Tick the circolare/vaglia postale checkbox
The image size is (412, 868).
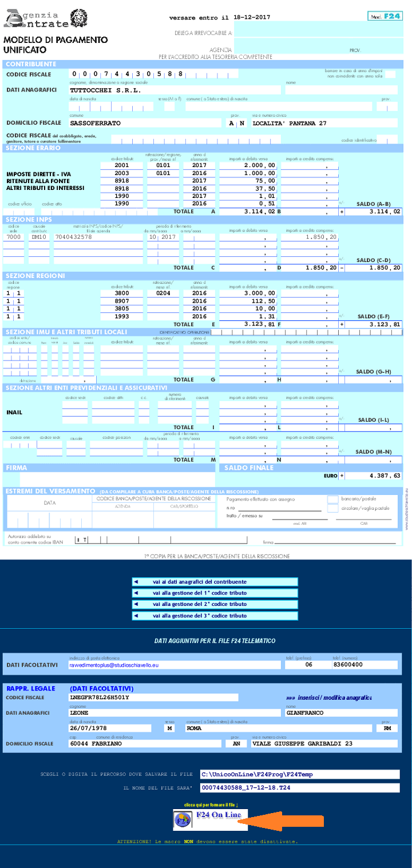(332, 508)
